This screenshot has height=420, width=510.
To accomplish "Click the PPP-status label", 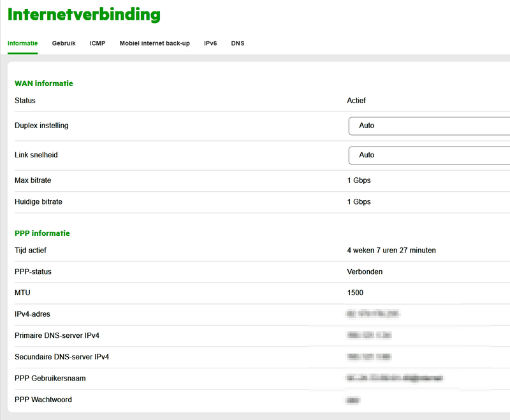I will 33,272.
